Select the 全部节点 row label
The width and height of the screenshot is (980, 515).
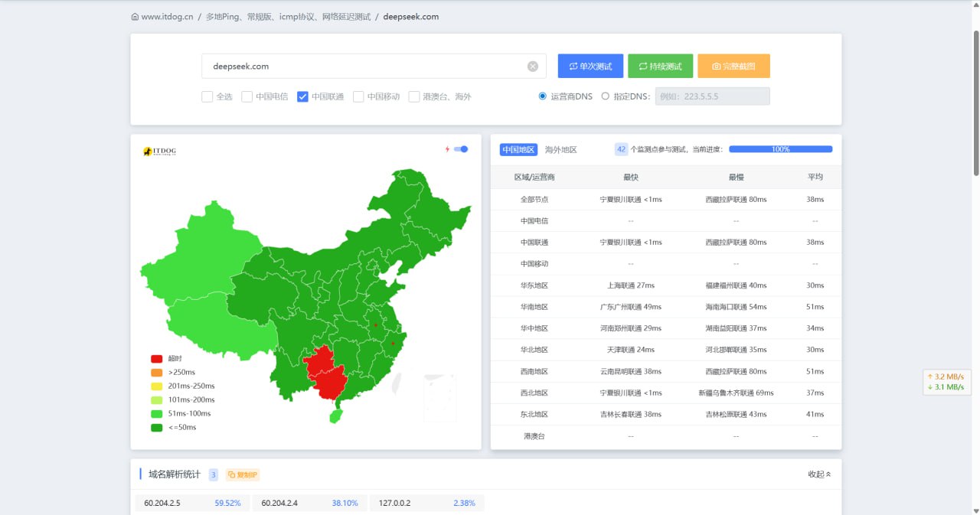(534, 200)
